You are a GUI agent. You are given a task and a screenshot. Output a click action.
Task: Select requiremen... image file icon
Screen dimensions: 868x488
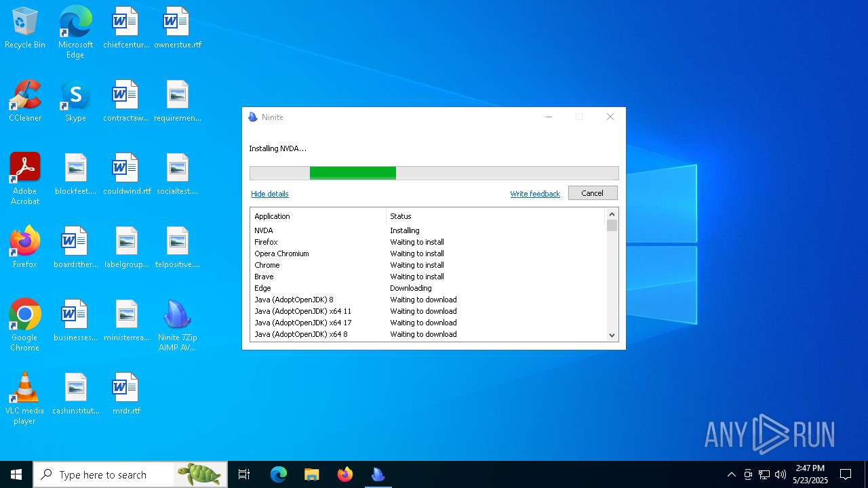tap(178, 102)
